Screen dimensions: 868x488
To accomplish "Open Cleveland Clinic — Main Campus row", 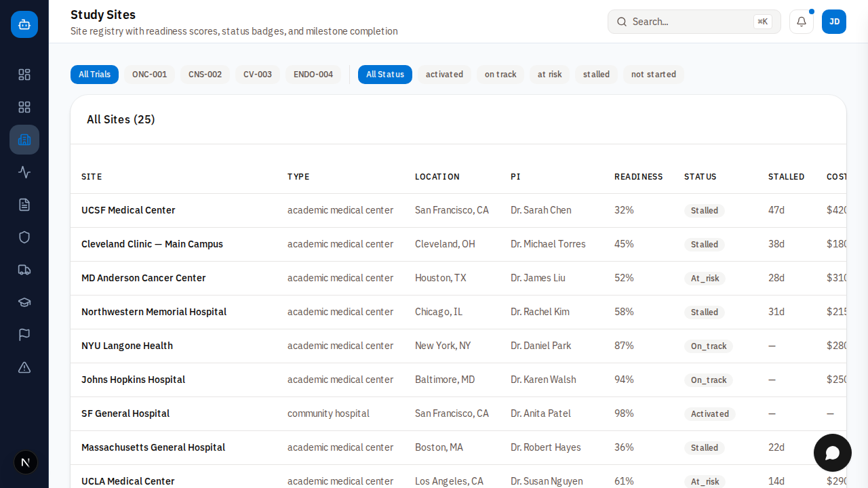I will click(458, 245).
